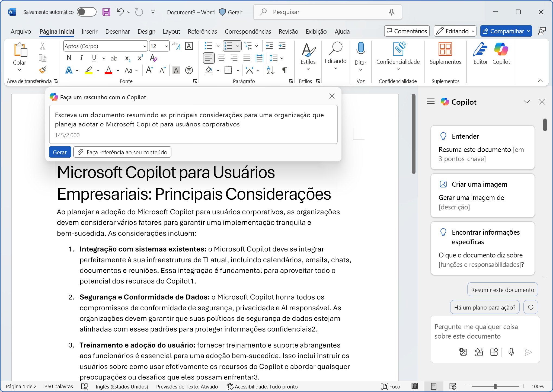The width and height of the screenshot is (553, 392).
Task: Click the Decrease Indent icon
Action: [x=269, y=46]
